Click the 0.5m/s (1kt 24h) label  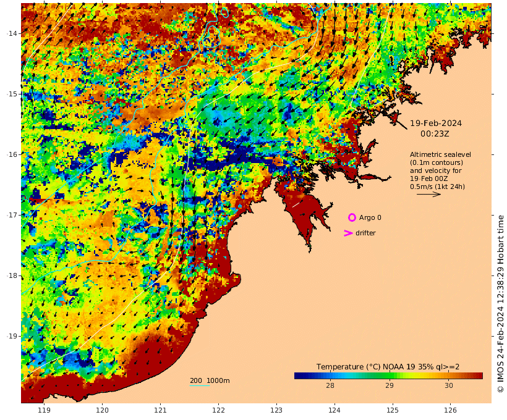click(x=438, y=187)
